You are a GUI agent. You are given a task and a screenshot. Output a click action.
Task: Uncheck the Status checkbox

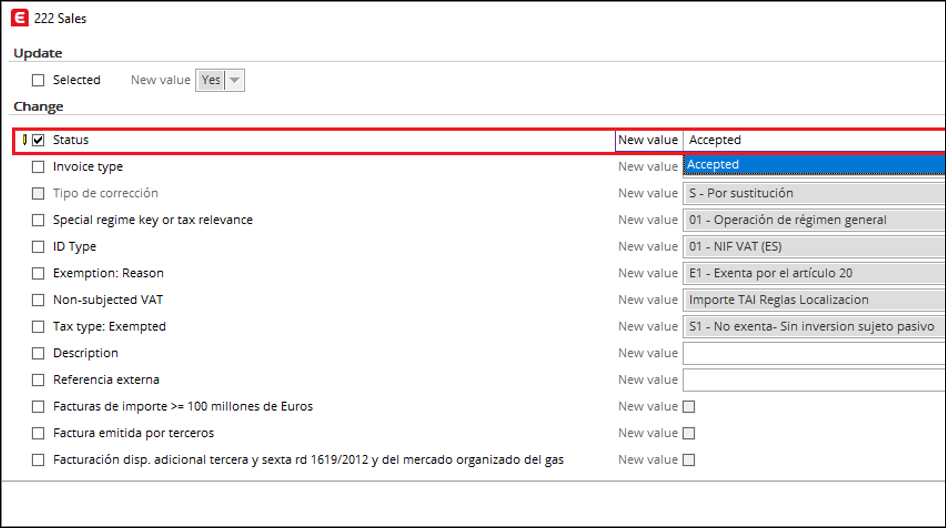tap(38, 140)
